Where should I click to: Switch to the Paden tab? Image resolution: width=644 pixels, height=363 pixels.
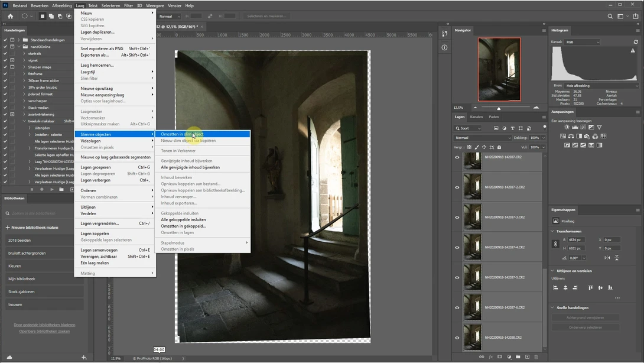coord(494,116)
